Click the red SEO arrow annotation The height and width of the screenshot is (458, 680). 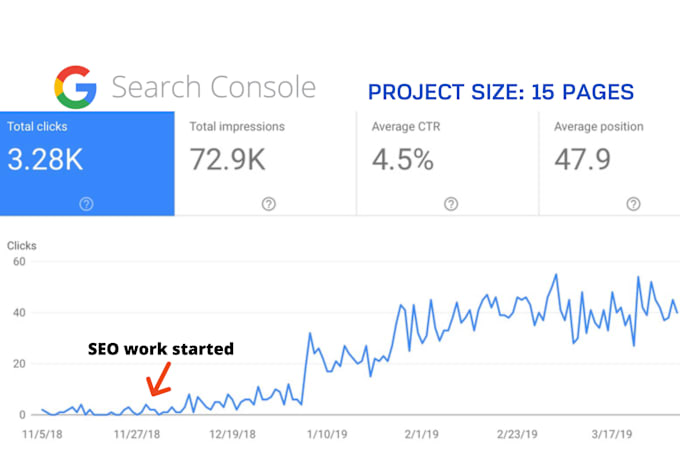pos(159,379)
